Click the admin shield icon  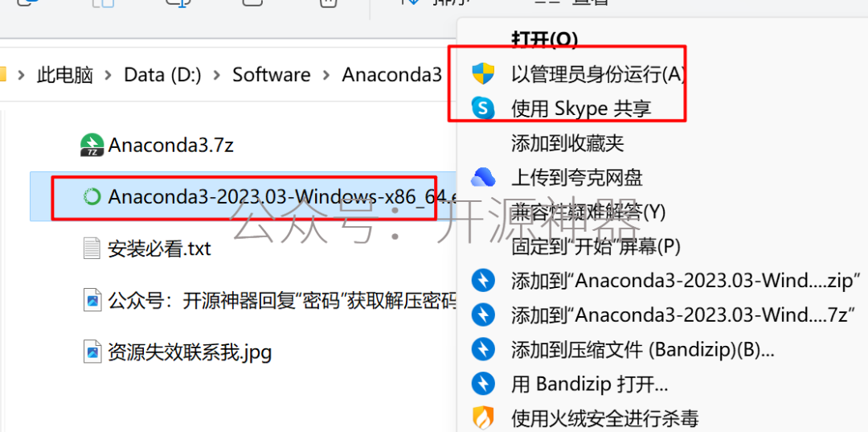coord(483,74)
